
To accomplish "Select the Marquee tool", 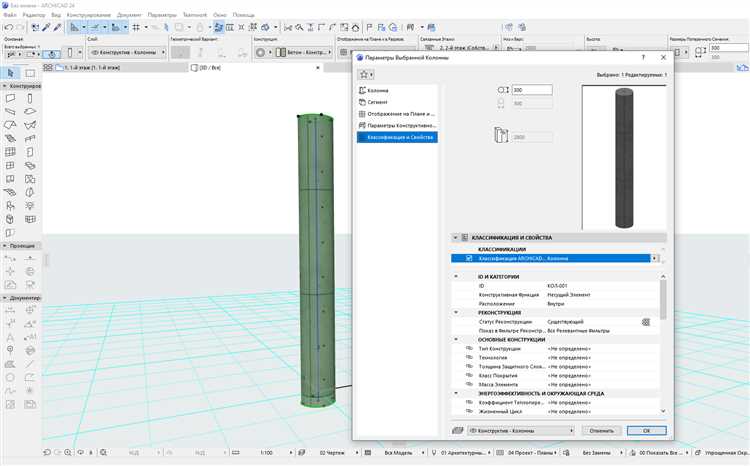I will click(30, 73).
